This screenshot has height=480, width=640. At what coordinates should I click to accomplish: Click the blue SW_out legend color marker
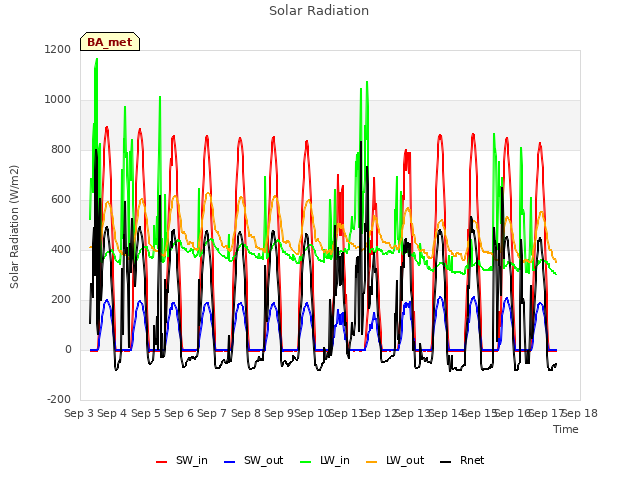(230, 462)
